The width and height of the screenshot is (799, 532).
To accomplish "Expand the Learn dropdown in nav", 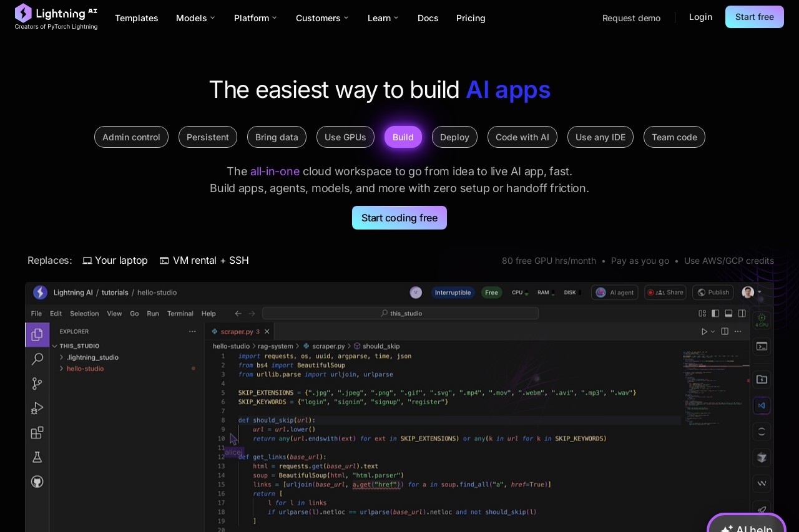I will point(383,18).
